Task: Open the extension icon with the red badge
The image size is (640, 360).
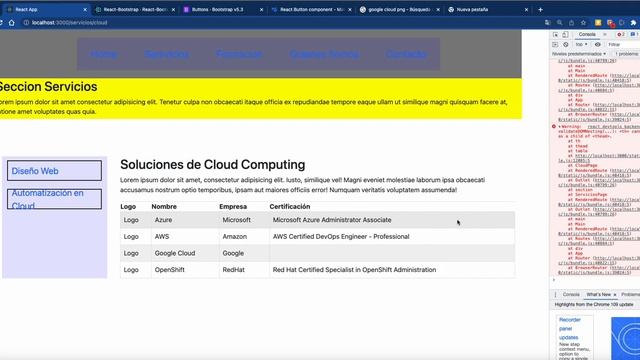Action: (610, 23)
